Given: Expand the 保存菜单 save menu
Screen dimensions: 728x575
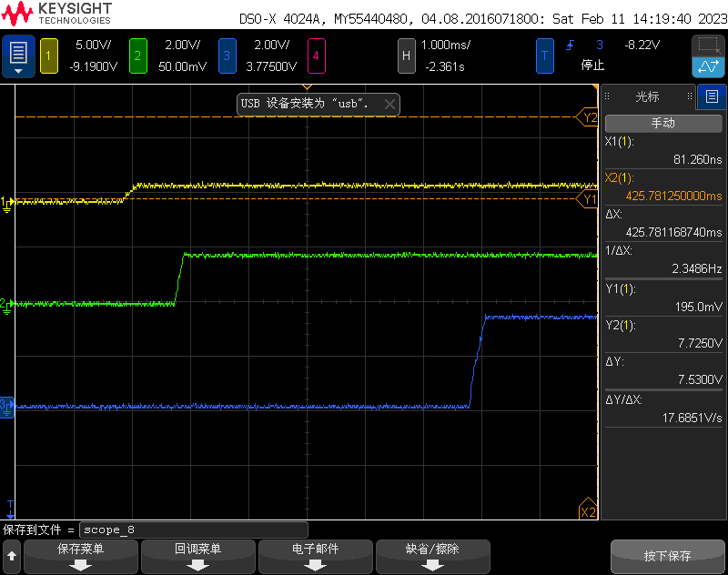Looking at the screenshot, I should point(80,556).
